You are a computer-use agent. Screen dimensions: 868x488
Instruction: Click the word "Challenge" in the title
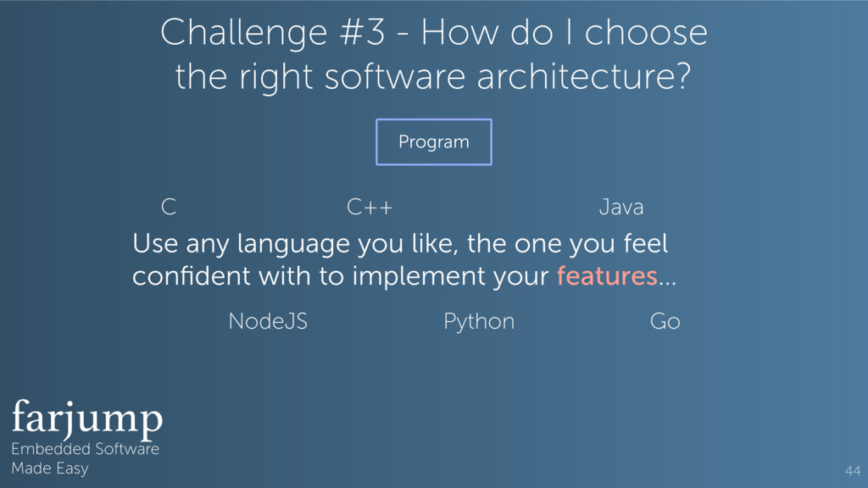click(243, 34)
